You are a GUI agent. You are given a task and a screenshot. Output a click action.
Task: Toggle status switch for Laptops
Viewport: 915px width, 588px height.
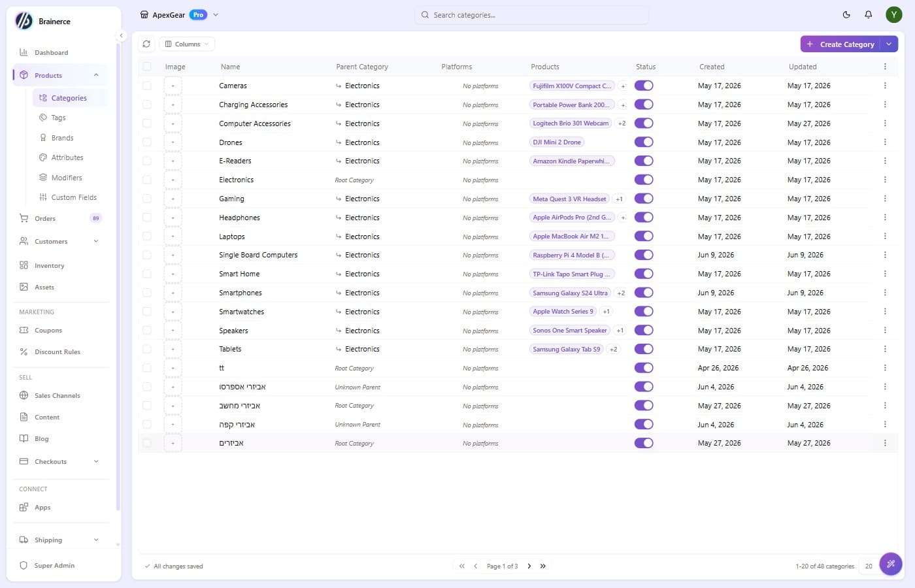(644, 237)
